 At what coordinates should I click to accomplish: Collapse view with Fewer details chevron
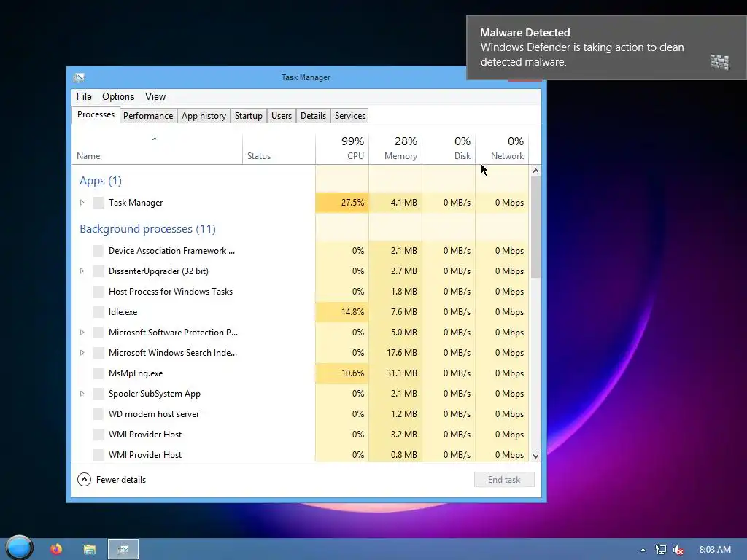pyautogui.click(x=84, y=480)
